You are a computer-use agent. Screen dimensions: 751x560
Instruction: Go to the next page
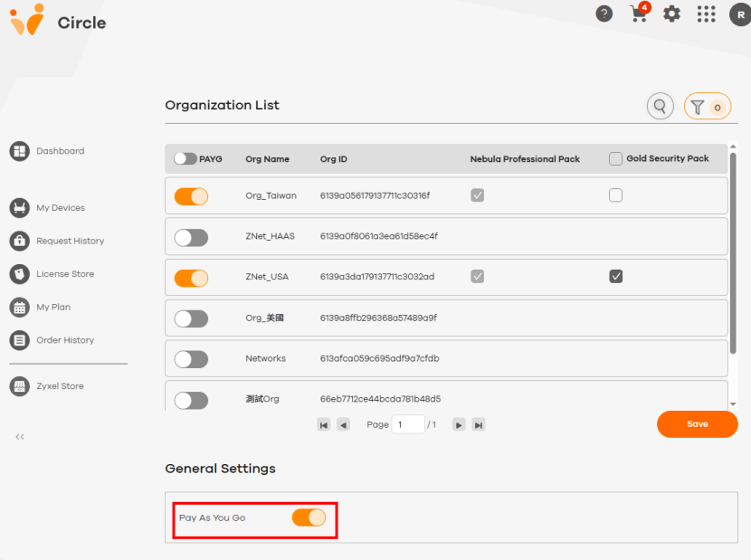tap(459, 425)
